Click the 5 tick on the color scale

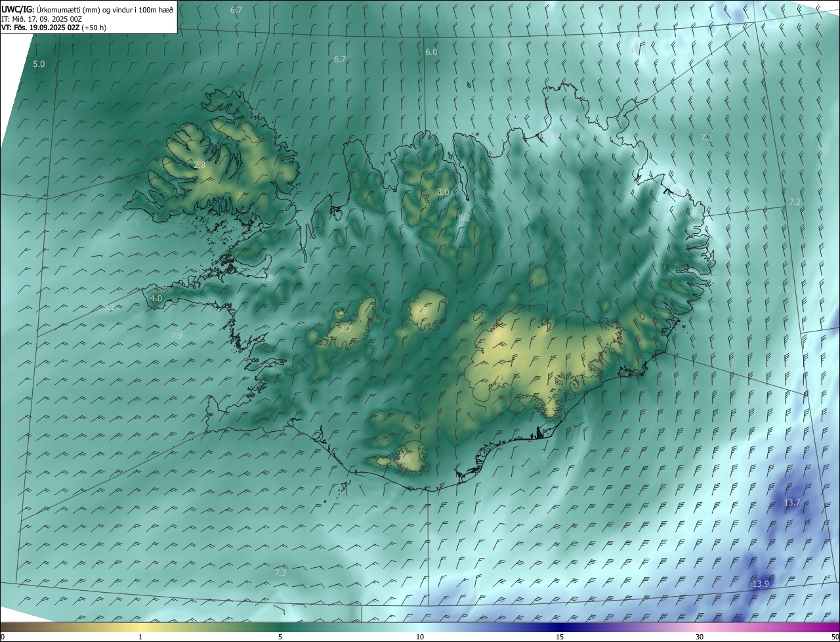tap(280, 637)
